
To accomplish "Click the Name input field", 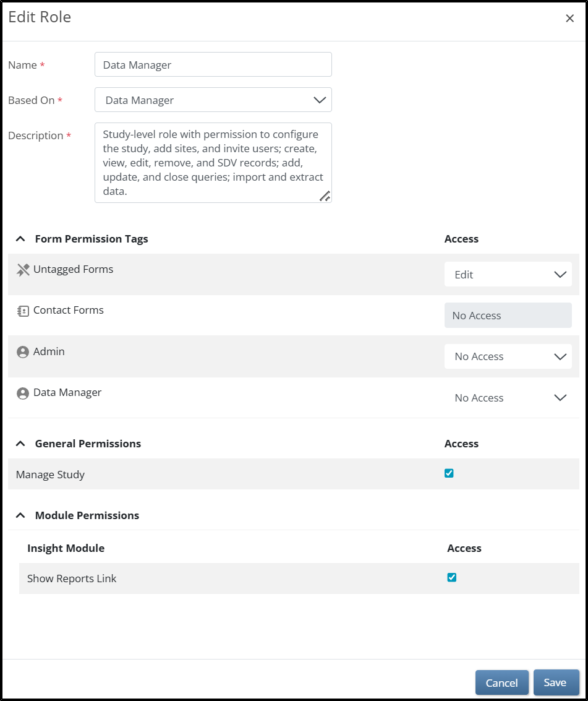I will 213,64.
